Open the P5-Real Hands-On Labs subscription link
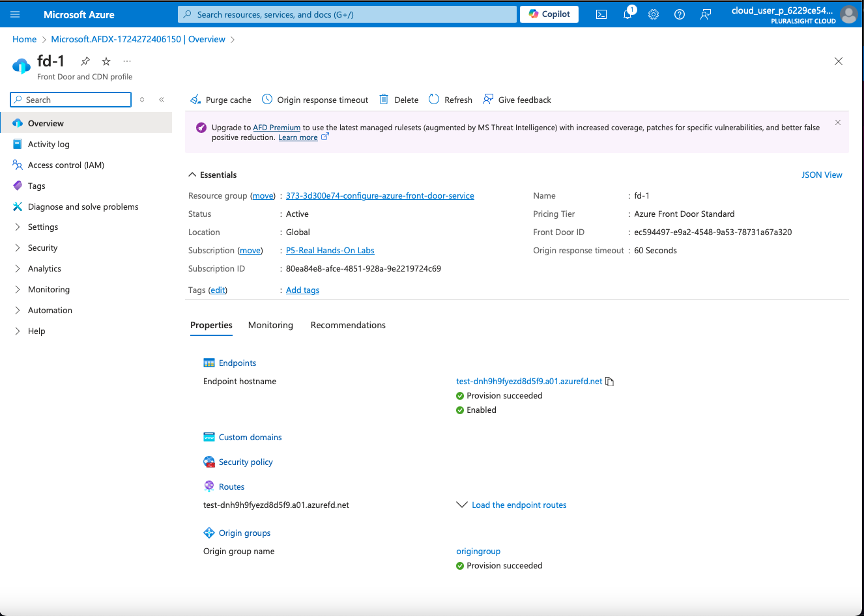The image size is (864, 616). coord(330,250)
